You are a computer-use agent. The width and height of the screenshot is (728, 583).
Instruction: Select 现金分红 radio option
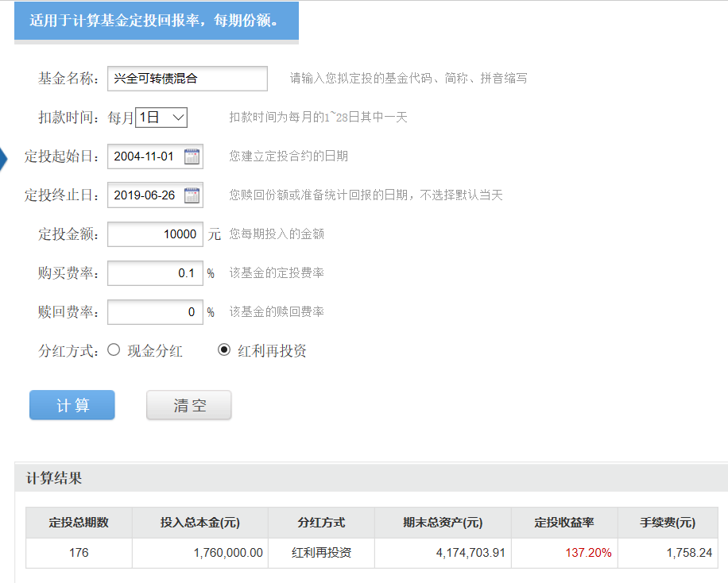[114, 350]
